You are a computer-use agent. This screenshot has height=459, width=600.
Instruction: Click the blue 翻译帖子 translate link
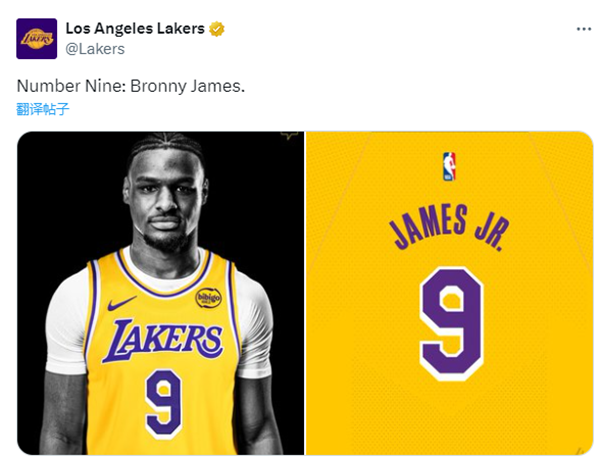[x=43, y=109]
